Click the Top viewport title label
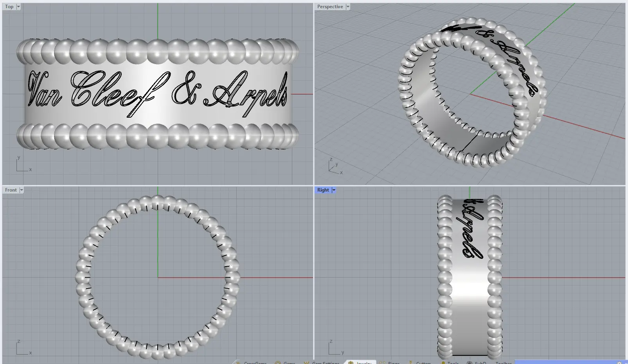Image resolution: width=628 pixels, height=364 pixels. pyautogui.click(x=9, y=7)
